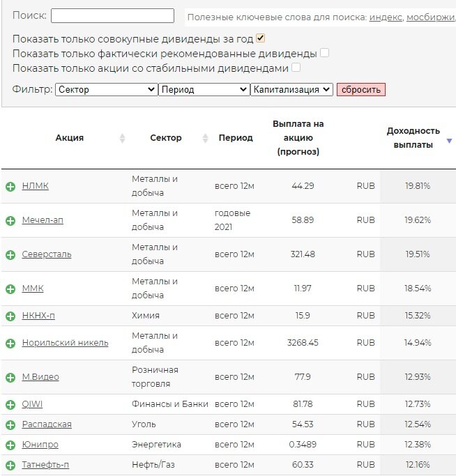Image resolution: width=456 pixels, height=476 pixels.
Task: Open the Татнефть-п stock link
Action: pos(45,464)
